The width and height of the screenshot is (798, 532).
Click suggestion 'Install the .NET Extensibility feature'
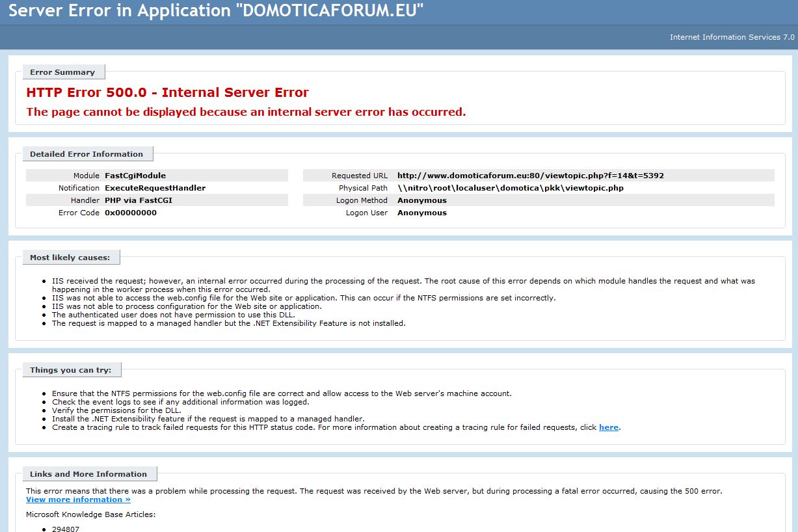208,419
